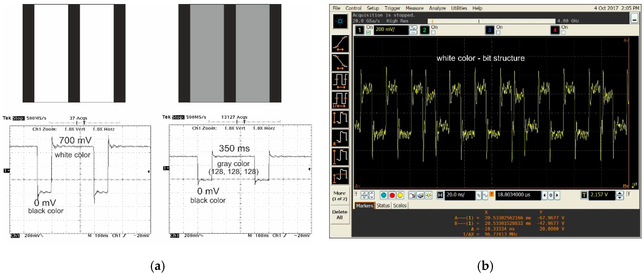Select the peak-to-peak voltage measurement icon
The height and width of the screenshot is (274, 644).
tap(340, 119)
